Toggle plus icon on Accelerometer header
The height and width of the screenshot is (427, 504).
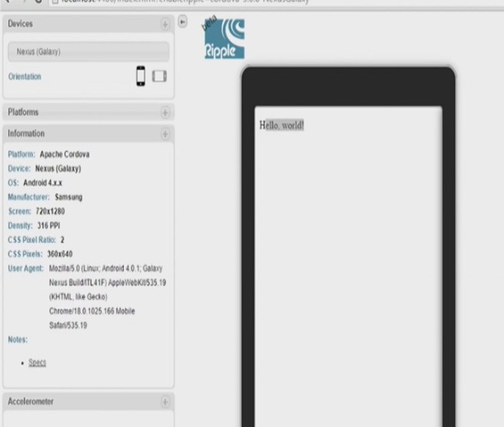(165, 402)
